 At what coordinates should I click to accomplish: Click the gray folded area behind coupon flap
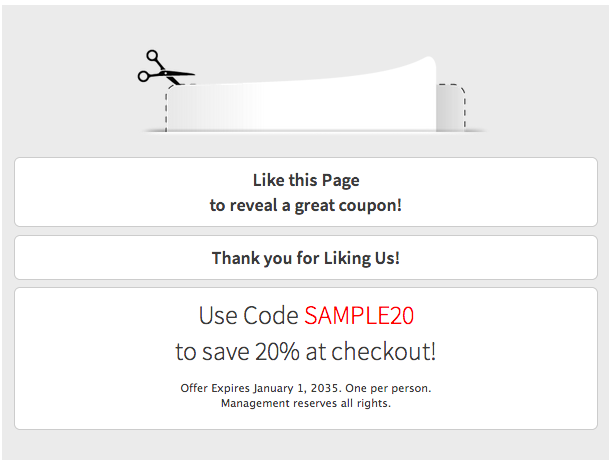tap(450, 108)
